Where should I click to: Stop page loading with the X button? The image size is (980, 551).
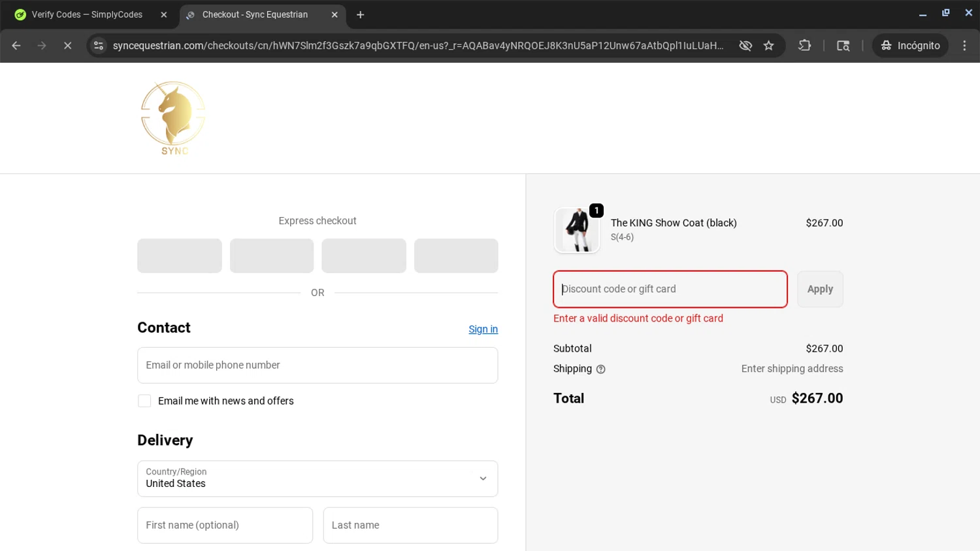(x=67, y=46)
